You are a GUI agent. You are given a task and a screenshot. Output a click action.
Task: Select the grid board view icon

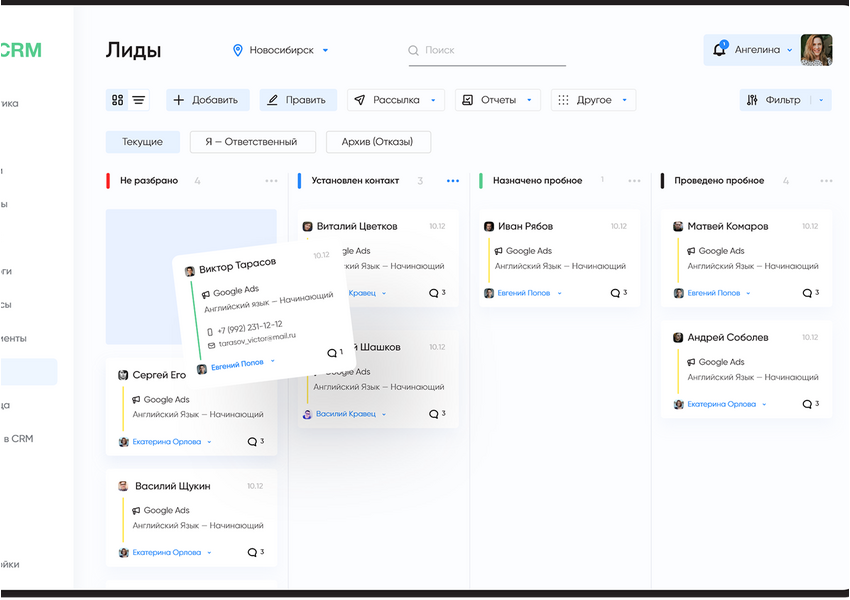(115, 99)
